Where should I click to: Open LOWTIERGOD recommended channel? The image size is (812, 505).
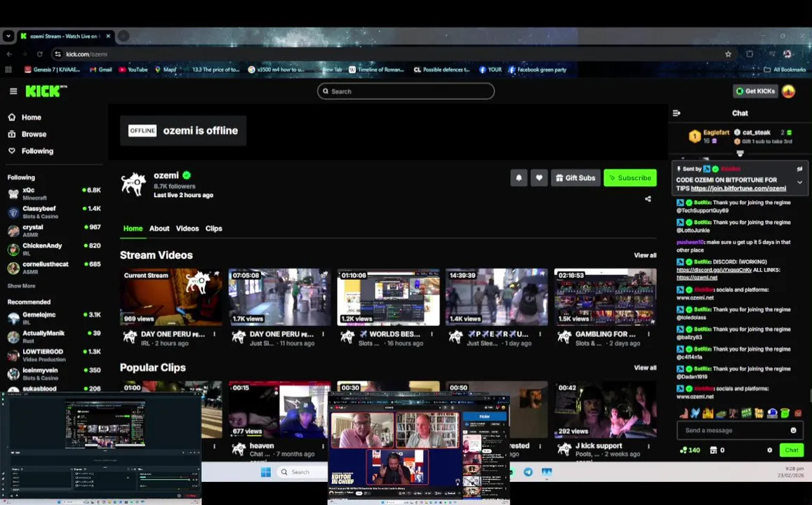(54, 355)
